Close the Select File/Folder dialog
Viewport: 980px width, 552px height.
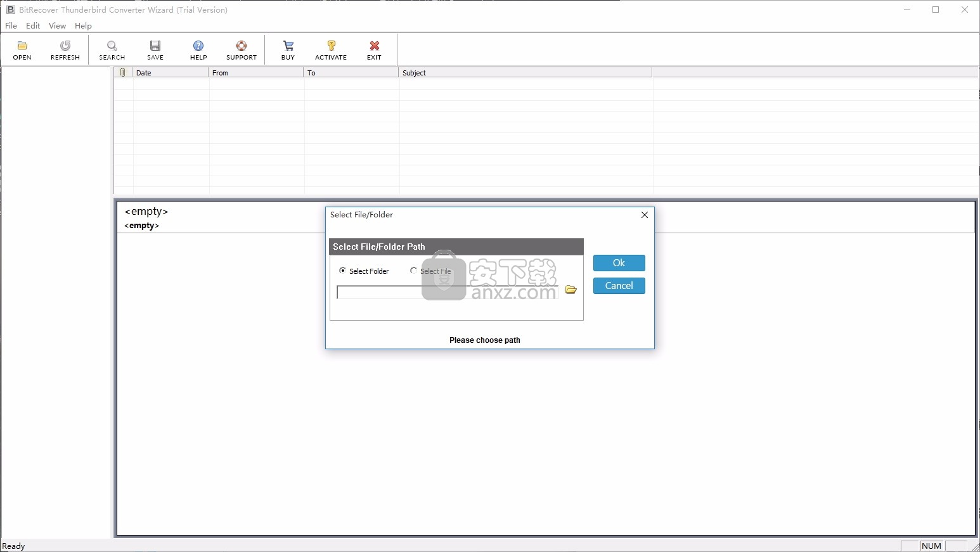click(645, 215)
